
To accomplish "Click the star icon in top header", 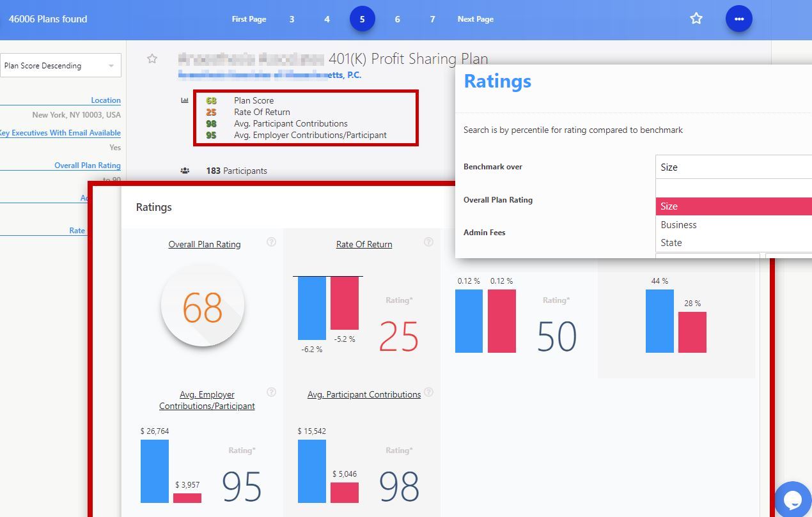I will click(x=696, y=19).
